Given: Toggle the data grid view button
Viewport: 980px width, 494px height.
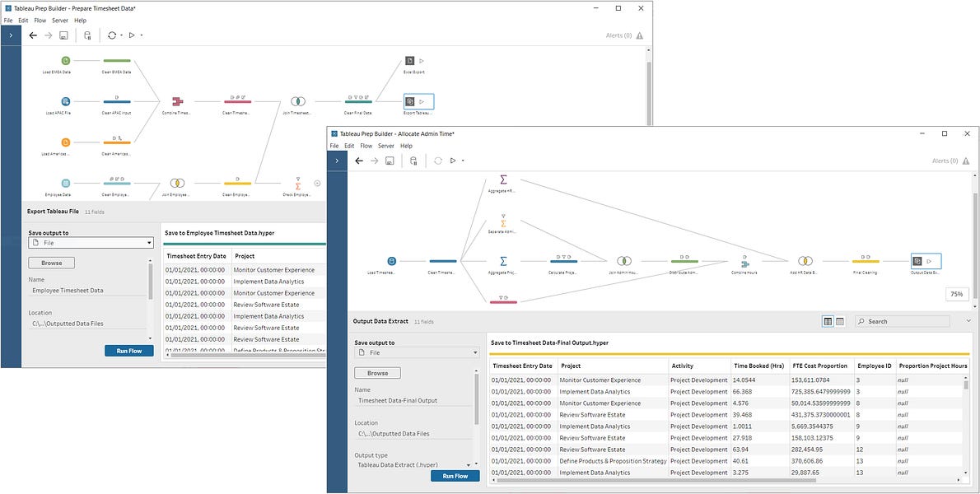Looking at the screenshot, I should 828,321.
